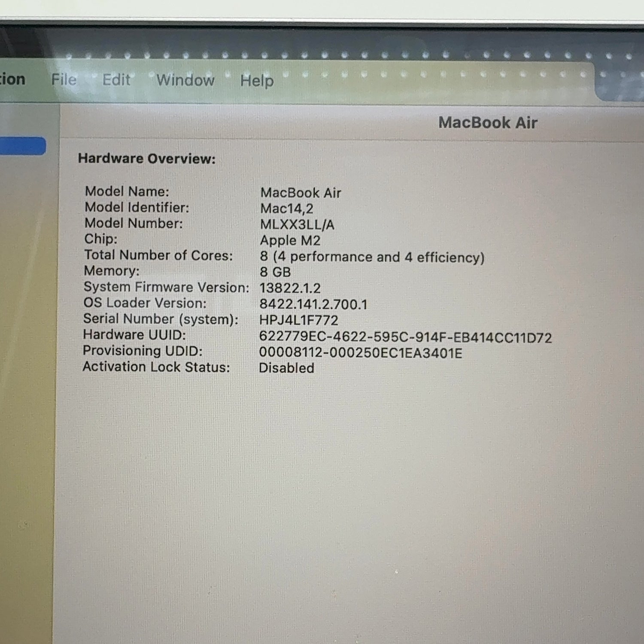Open the System Information app menu
This screenshot has height=644, width=644.
[12, 79]
